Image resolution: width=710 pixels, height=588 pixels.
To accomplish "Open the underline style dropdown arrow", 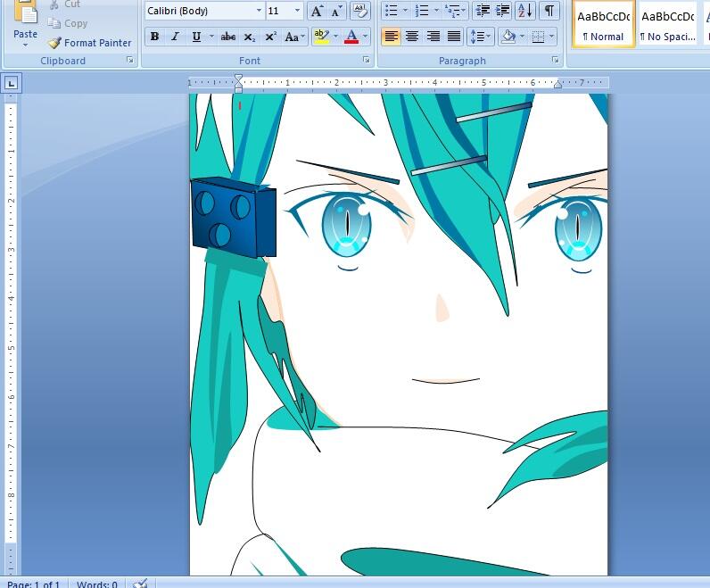I will 211,37.
